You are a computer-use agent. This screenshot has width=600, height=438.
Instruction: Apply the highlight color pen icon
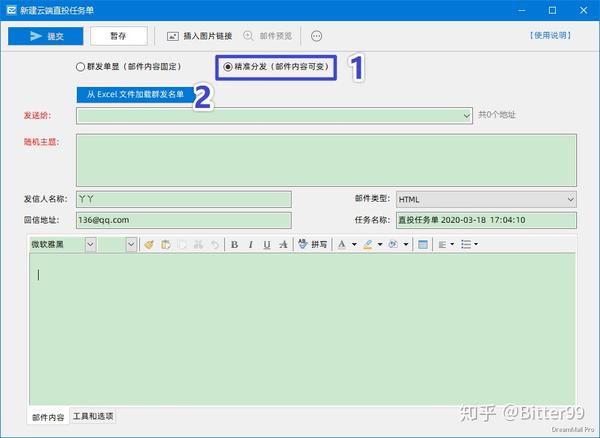tap(368, 244)
